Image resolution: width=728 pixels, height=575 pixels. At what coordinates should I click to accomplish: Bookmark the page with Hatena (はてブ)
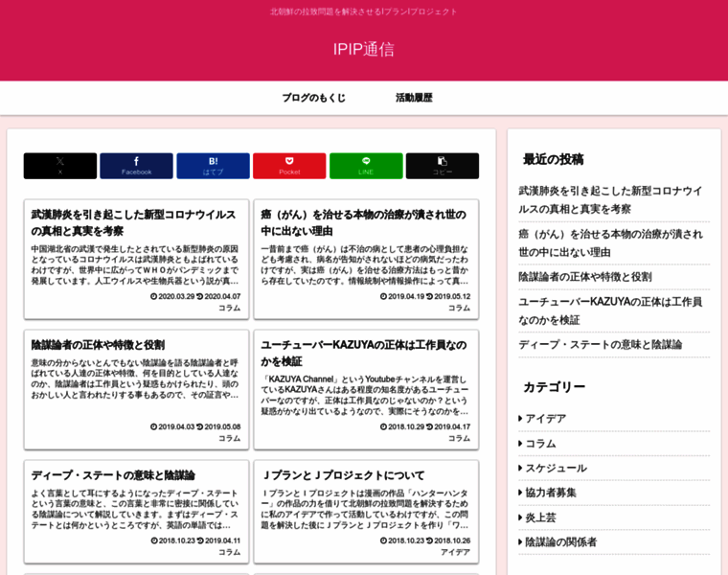pos(213,166)
